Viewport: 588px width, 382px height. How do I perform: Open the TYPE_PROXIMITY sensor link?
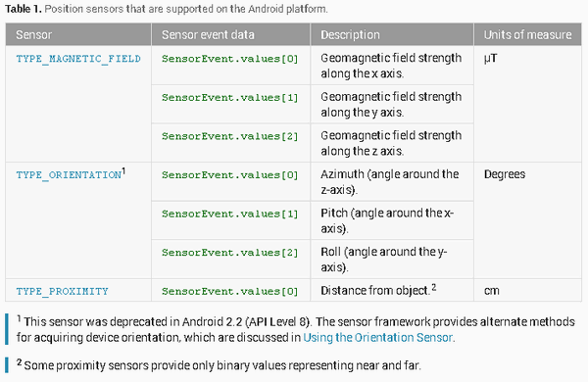pyautogui.click(x=63, y=291)
